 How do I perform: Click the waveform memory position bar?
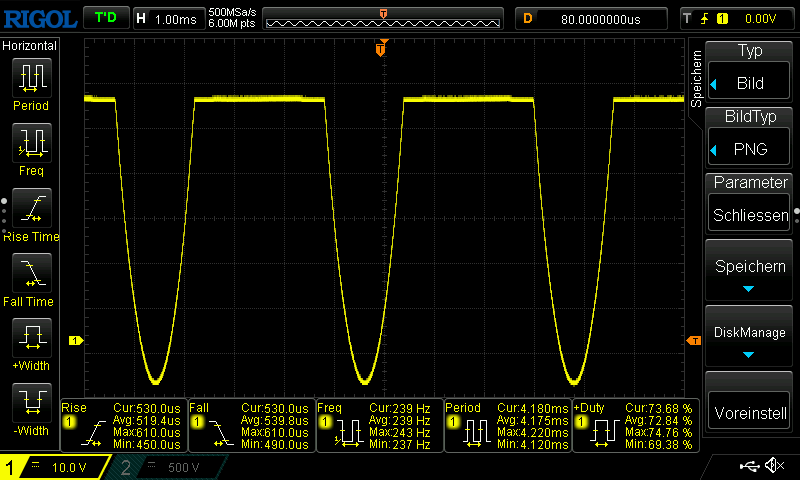pyautogui.click(x=384, y=18)
